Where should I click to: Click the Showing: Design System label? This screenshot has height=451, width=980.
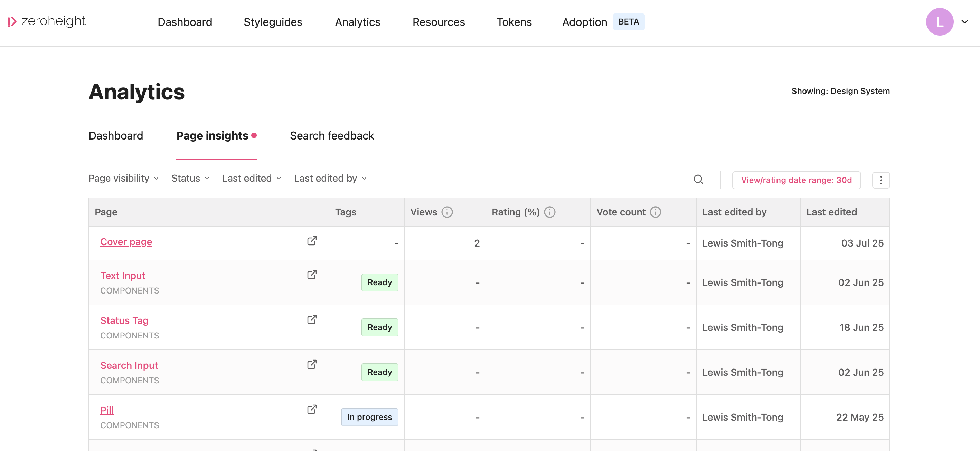tap(840, 91)
